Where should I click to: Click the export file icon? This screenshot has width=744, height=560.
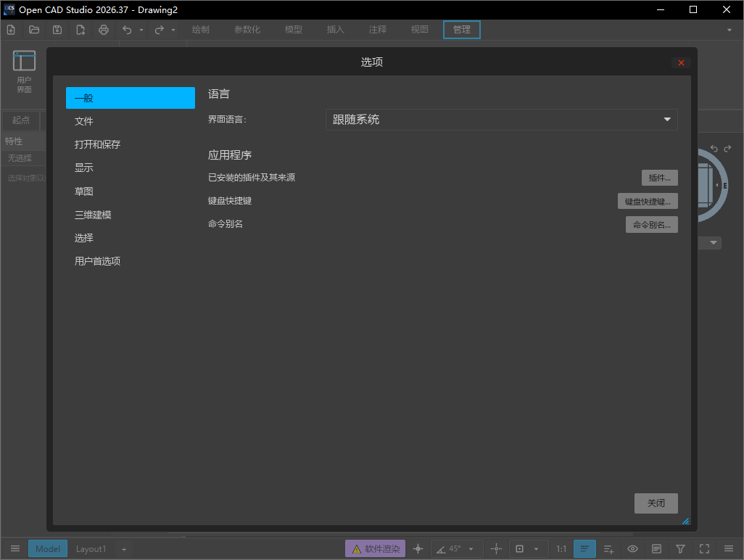[80, 30]
